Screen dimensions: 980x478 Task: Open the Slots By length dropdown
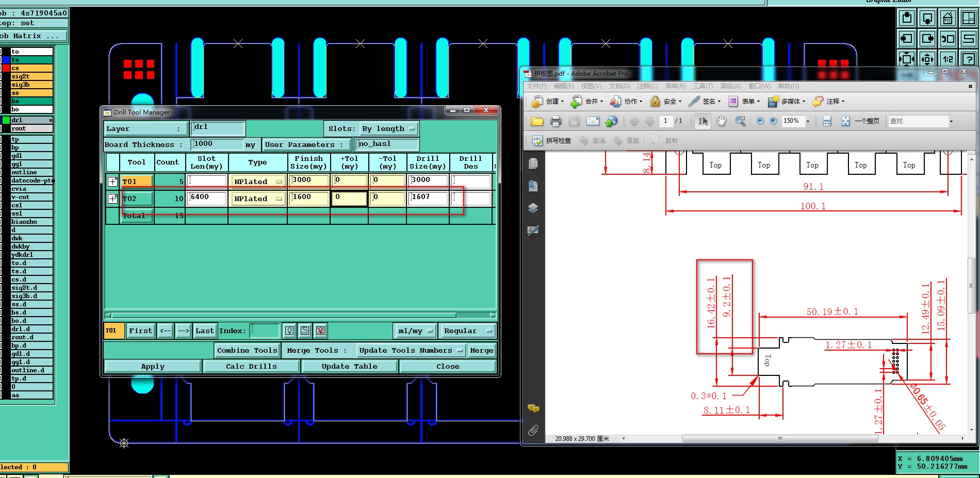(389, 128)
